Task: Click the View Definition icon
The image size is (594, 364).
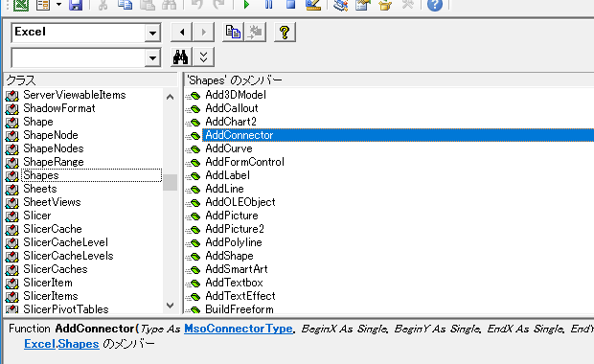Action: (x=255, y=33)
